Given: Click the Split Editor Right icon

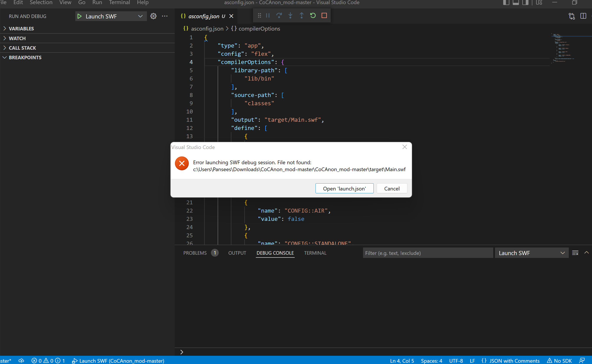Looking at the screenshot, I should (583, 16).
